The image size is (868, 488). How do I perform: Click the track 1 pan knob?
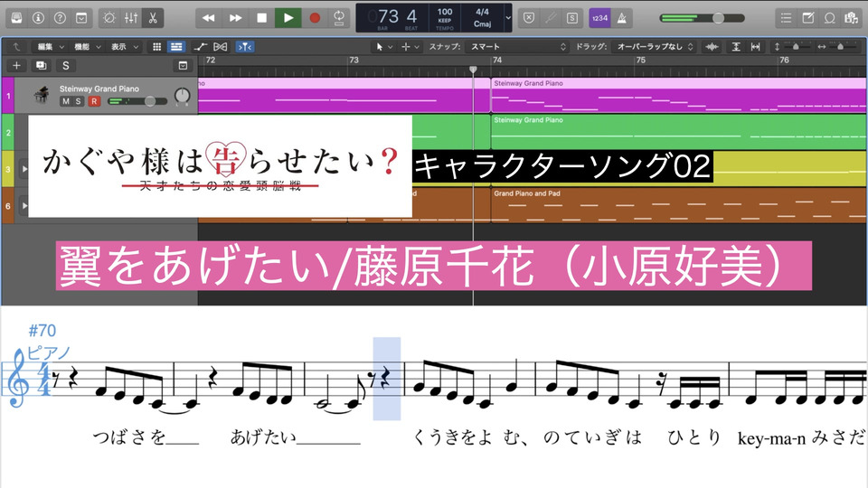(x=182, y=97)
